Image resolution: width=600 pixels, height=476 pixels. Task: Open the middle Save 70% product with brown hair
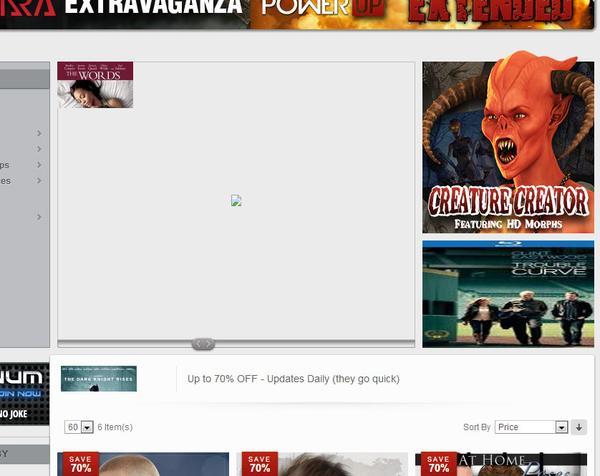click(322, 464)
